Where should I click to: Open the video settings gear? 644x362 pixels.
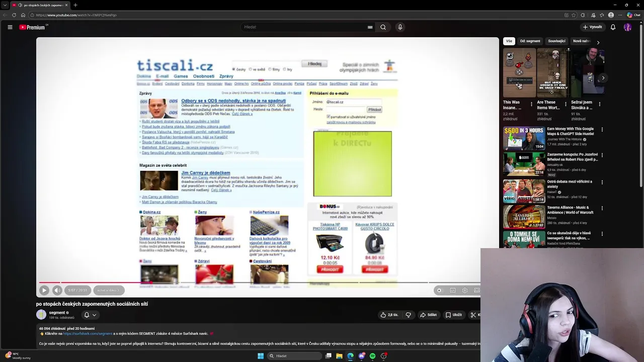465,290
